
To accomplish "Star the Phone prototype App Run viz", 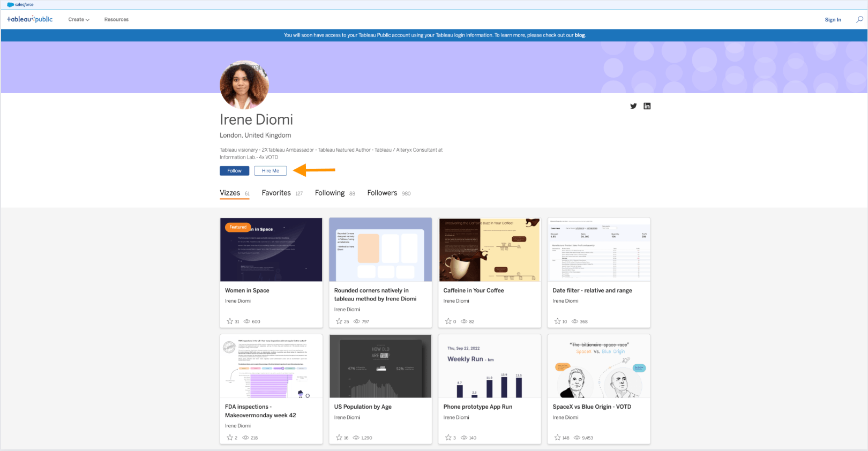I will [448, 438].
